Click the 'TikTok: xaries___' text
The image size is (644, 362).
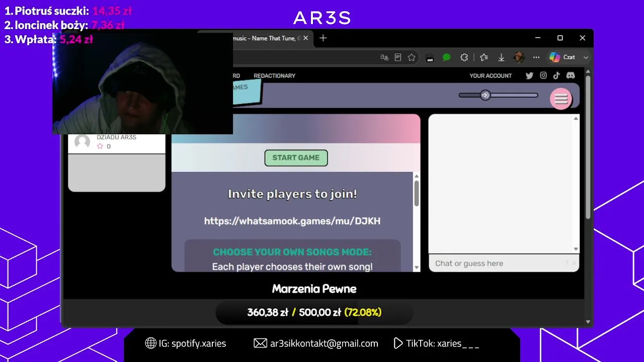[x=443, y=343]
